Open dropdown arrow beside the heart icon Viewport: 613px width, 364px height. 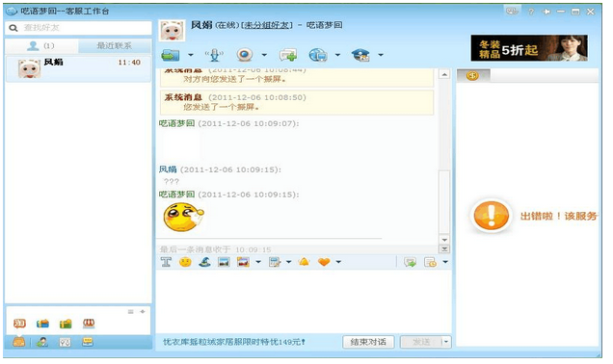(338, 262)
